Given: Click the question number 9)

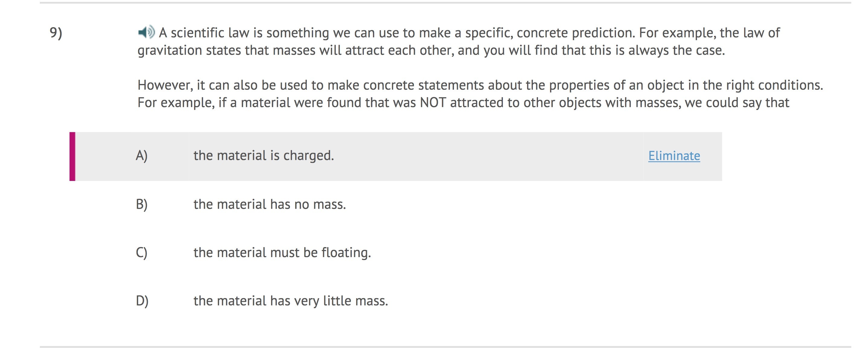Looking at the screenshot, I should point(56,33).
